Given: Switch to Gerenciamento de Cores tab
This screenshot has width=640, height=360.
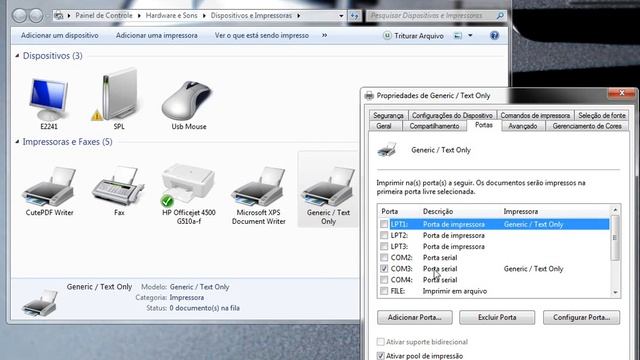Looking at the screenshot, I should (x=587, y=126).
